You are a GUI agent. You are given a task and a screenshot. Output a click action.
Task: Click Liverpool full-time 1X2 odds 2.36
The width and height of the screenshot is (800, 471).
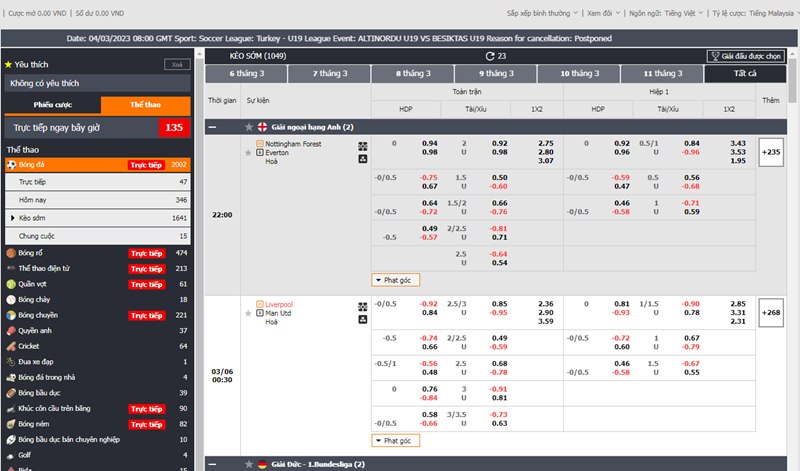tap(546, 304)
